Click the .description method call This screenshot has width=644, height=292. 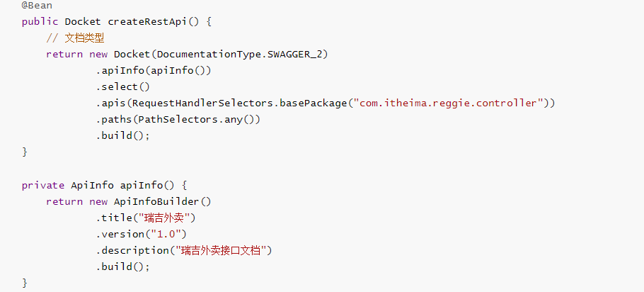[x=132, y=250]
